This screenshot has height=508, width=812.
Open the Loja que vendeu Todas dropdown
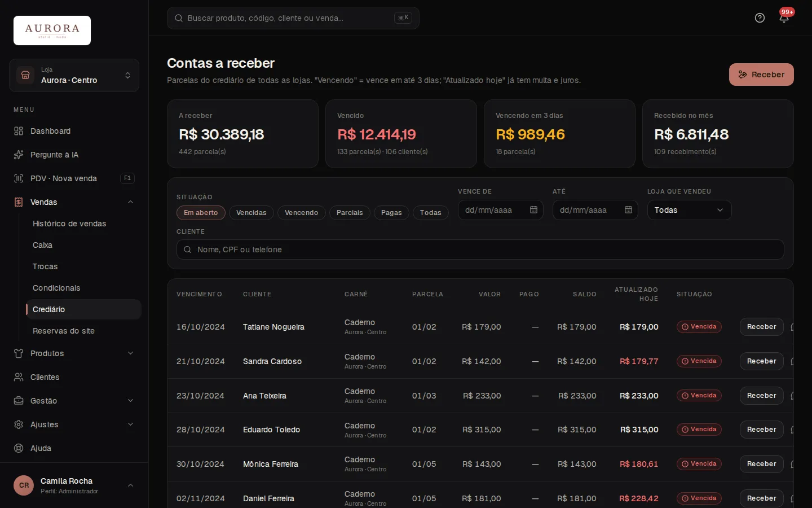pos(689,210)
